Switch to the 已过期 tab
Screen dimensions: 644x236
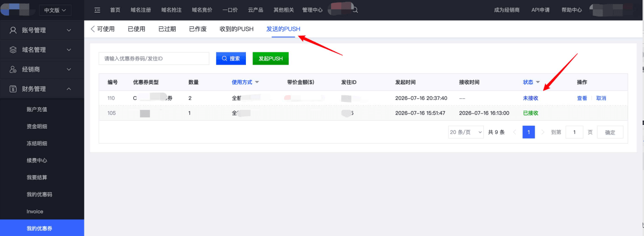pos(167,29)
